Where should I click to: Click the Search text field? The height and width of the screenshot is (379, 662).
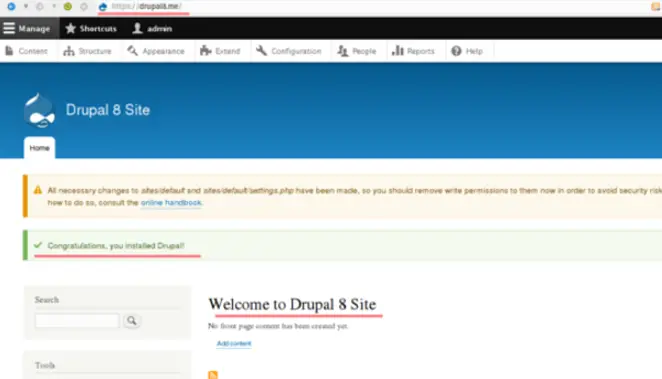click(77, 321)
